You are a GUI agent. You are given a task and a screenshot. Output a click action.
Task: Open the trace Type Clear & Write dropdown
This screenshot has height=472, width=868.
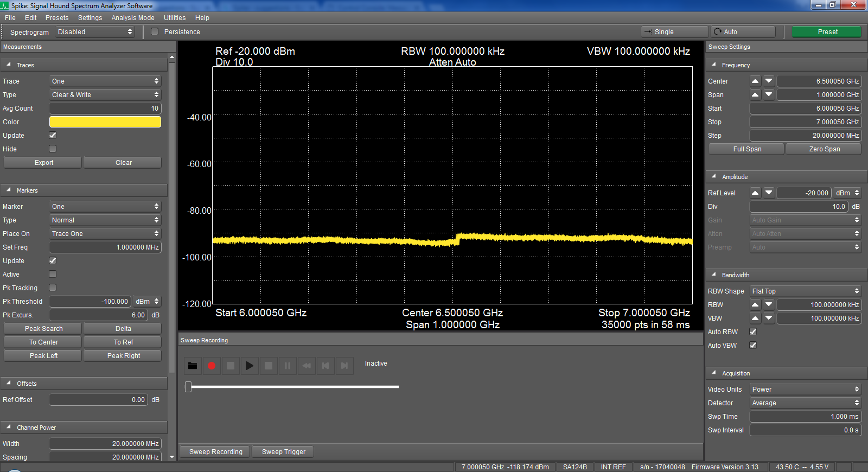click(105, 94)
